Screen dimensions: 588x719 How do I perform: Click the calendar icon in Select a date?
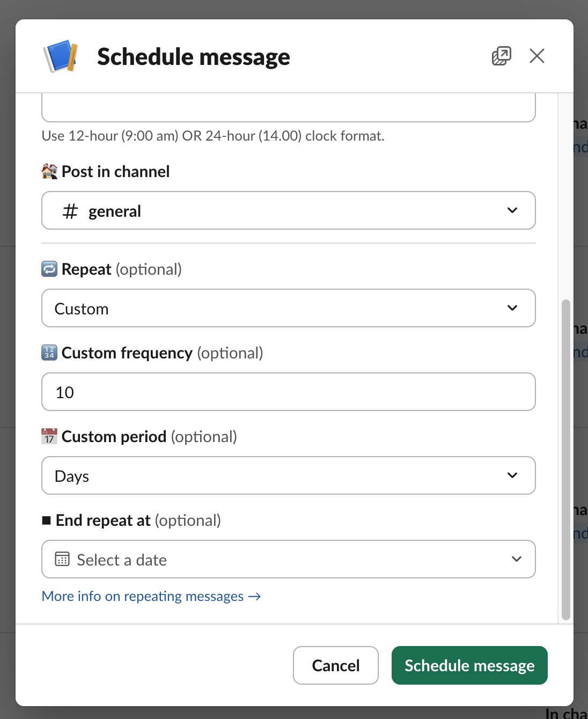click(62, 559)
